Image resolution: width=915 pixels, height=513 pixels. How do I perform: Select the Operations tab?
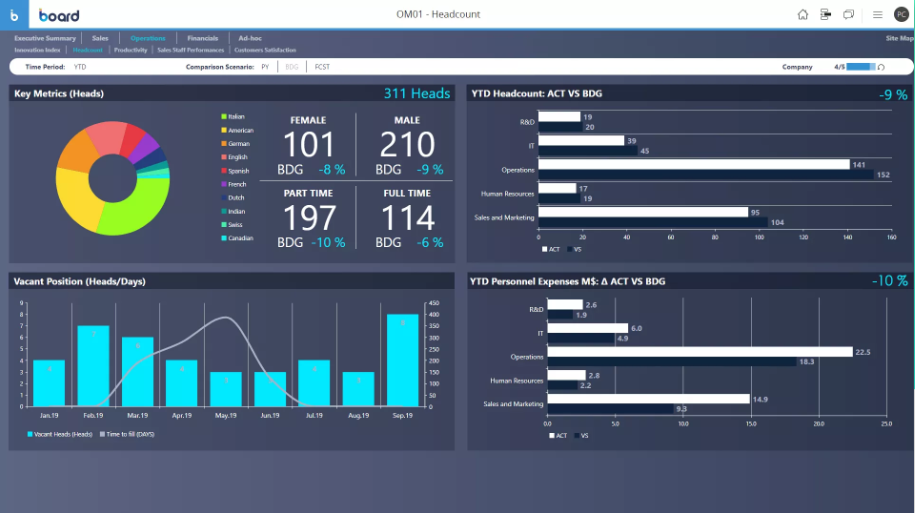pyautogui.click(x=148, y=38)
